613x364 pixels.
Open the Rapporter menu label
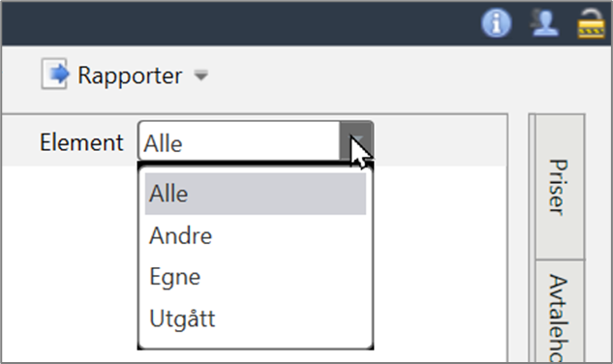[x=130, y=76]
